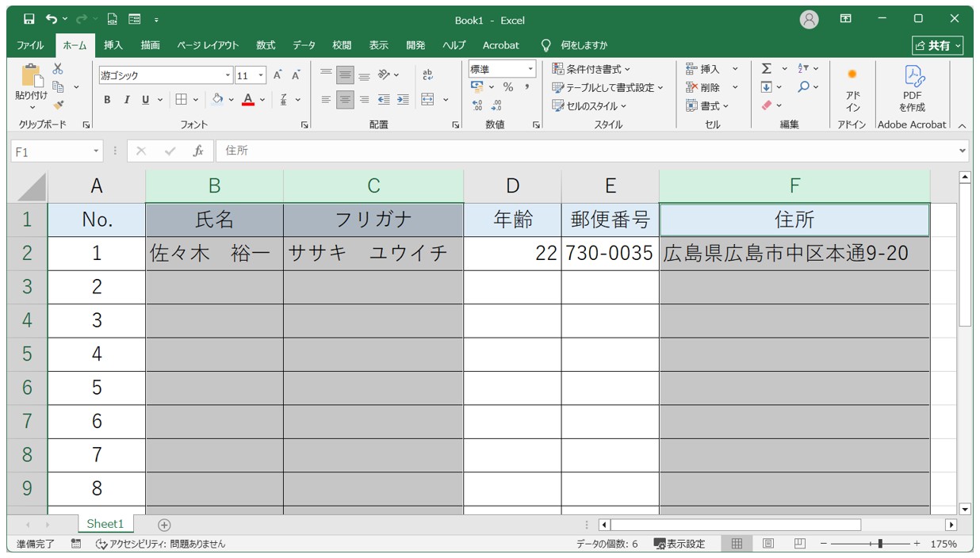Click the 共有 share button

click(x=938, y=45)
